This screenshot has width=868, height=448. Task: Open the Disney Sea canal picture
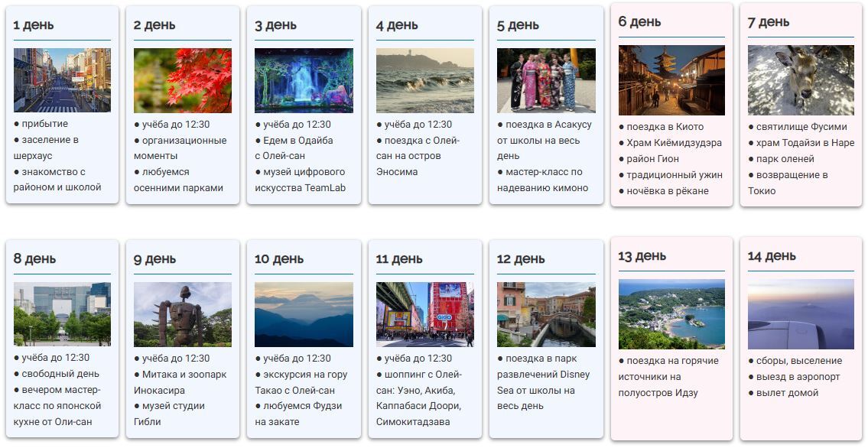point(546,315)
